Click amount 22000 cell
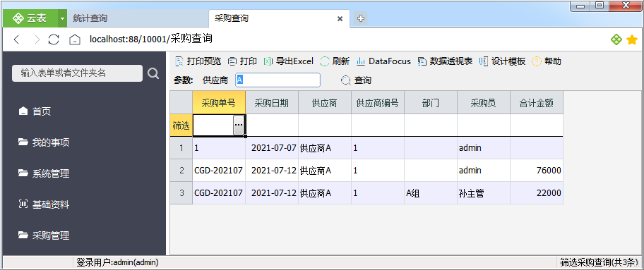Screen dimensions: 644x270 537,193
